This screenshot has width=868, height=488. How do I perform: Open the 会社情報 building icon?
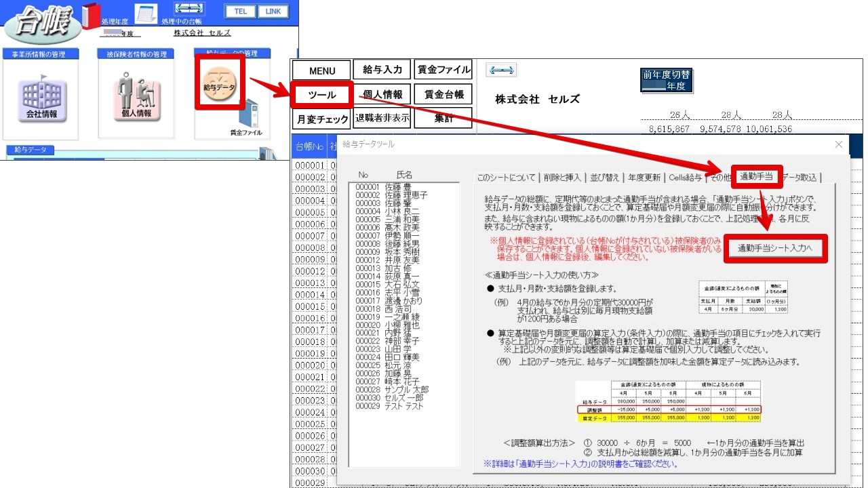pos(41,100)
